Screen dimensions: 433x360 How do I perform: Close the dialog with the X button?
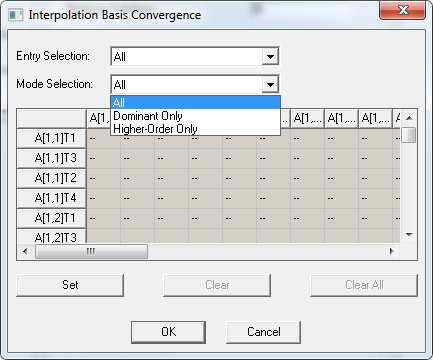[403, 10]
